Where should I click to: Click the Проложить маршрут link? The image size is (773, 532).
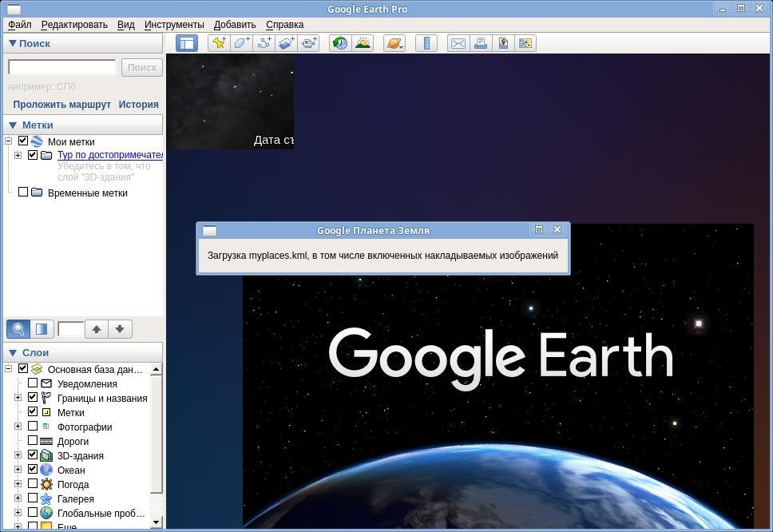pos(61,105)
